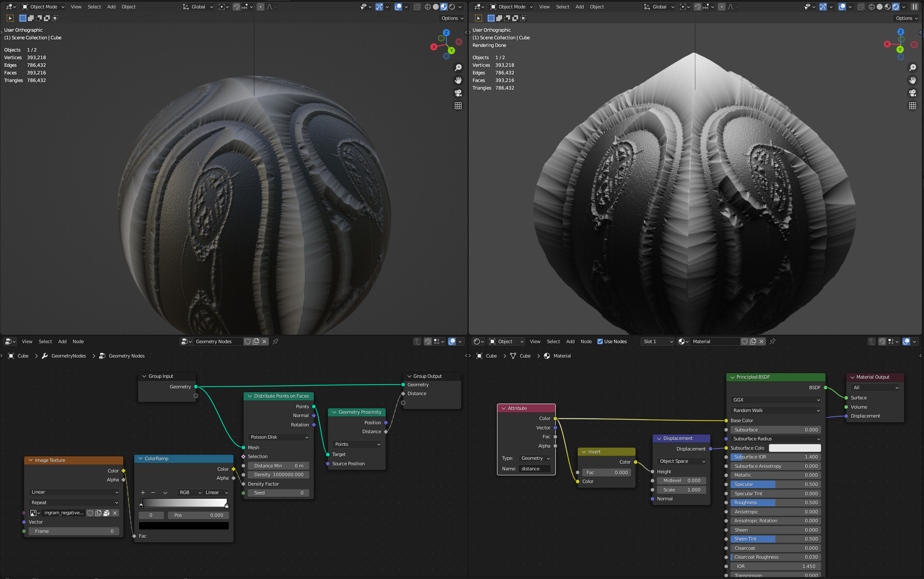Click unlink image X in Image Texture node
This screenshot has width=924, height=579.
(x=115, y=513)
